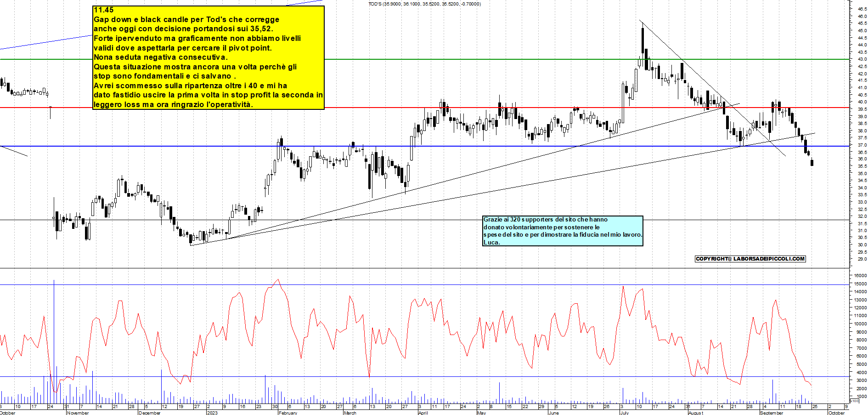Click the 3000 volume axis label
The width and height of the screenshot is (868, 415).
[x=862, y=381]
